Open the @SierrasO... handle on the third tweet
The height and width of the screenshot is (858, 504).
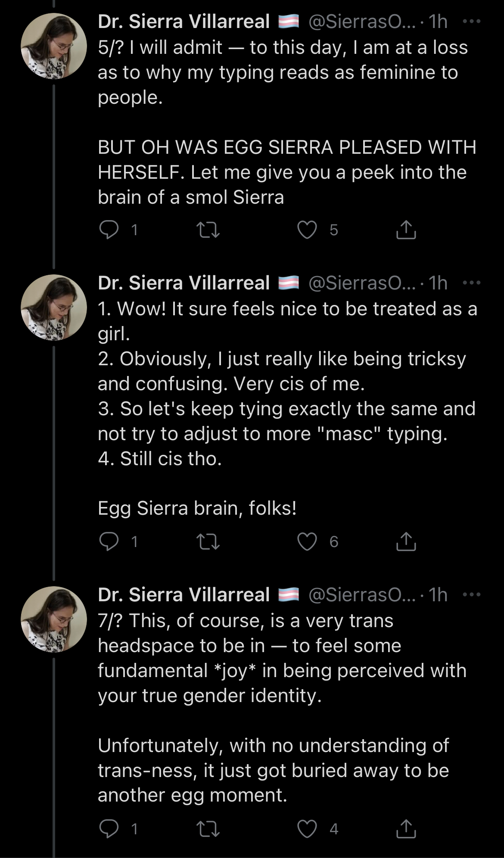(362, 595)
